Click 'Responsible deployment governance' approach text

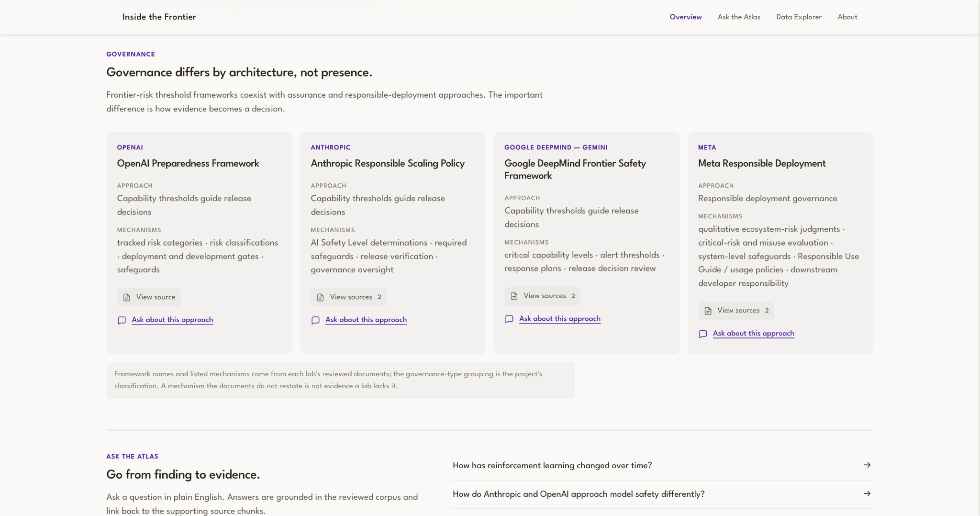point(768,198)
